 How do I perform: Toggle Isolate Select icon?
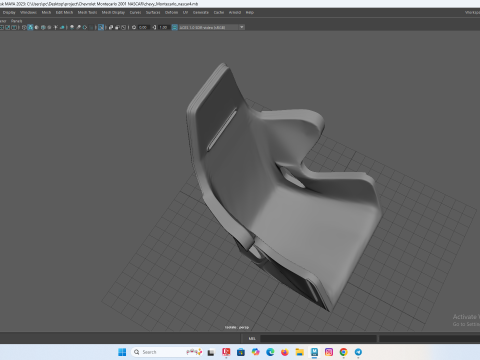click(101, 27)
